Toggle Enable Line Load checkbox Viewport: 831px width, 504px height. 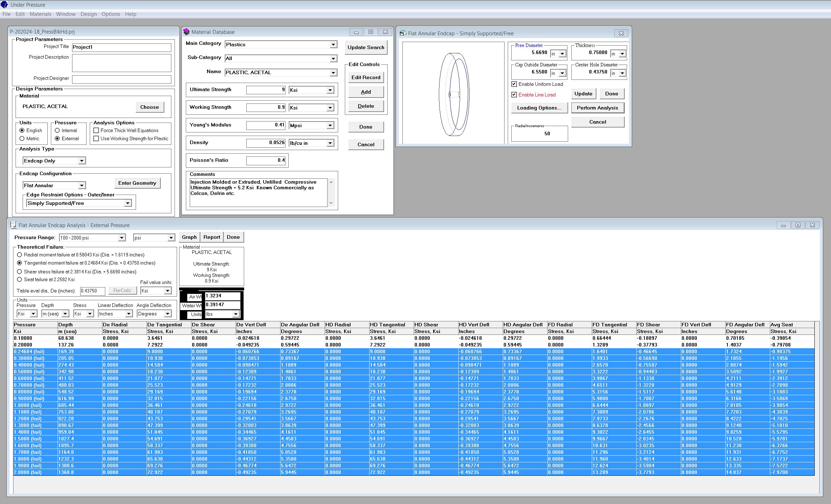(514, 95)
